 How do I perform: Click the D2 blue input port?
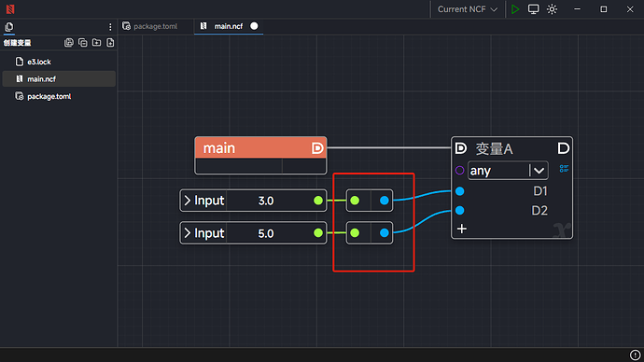459,211
